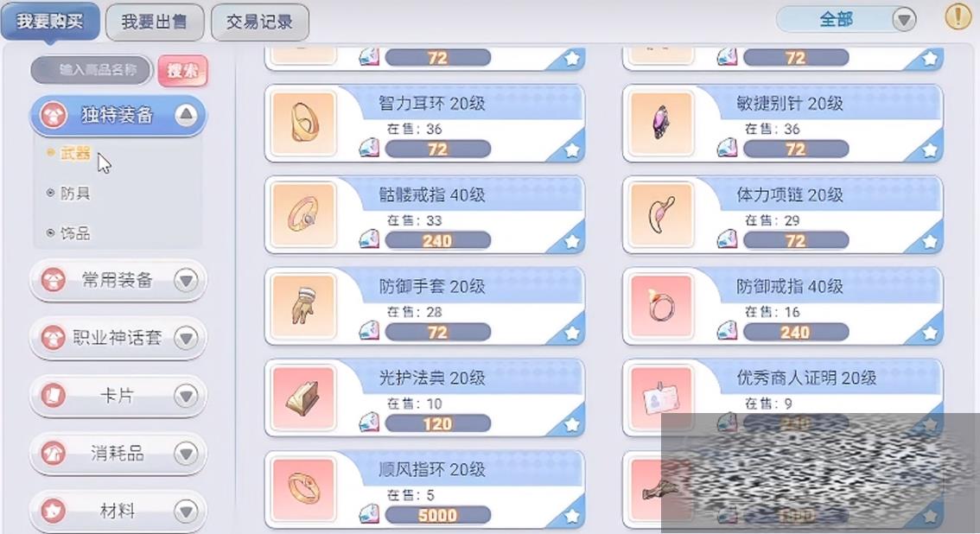This screenshot has width=980, height=534.
Task: Select the 防具 subcategory radio option
Action: [x=69, y=193]
